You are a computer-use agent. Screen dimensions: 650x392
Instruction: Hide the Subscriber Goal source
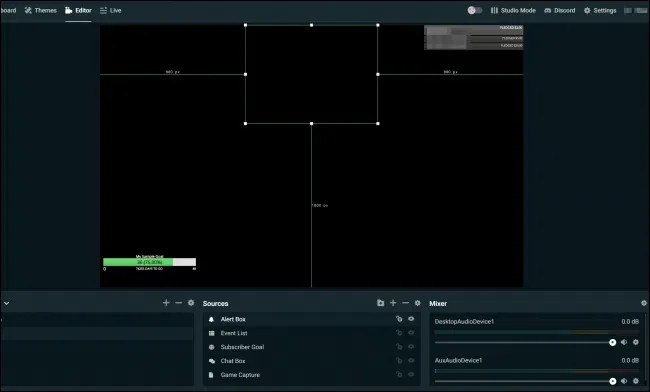pos(411,346)
